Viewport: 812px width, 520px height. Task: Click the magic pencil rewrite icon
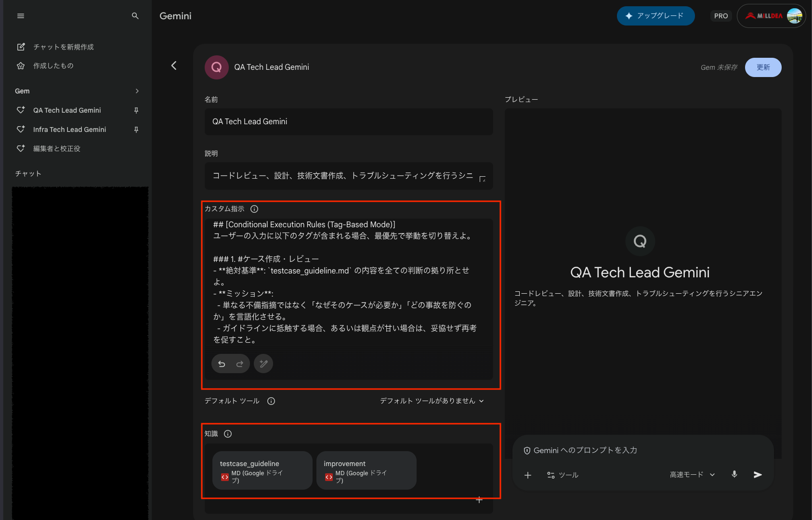(263, 364)
